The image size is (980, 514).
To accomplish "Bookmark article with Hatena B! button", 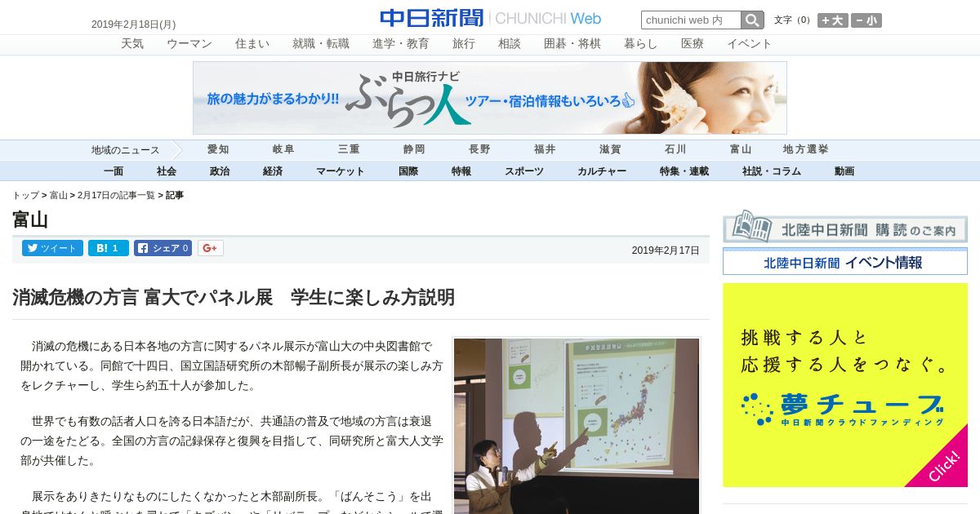I will pyautogui.click(x=109, y=248).
